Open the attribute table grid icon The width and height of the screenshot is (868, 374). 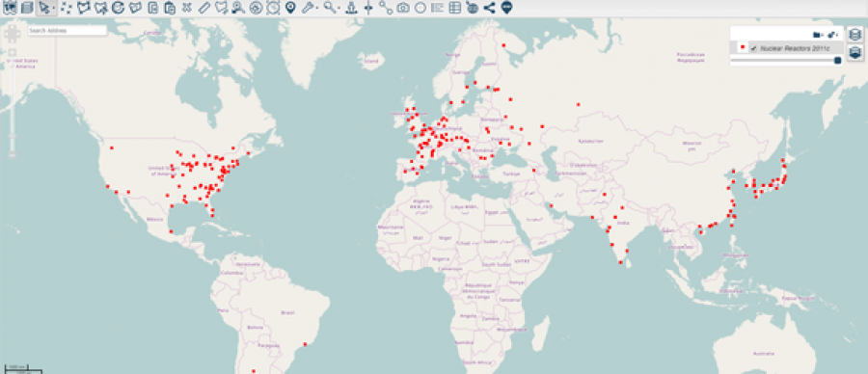[454, 8]
